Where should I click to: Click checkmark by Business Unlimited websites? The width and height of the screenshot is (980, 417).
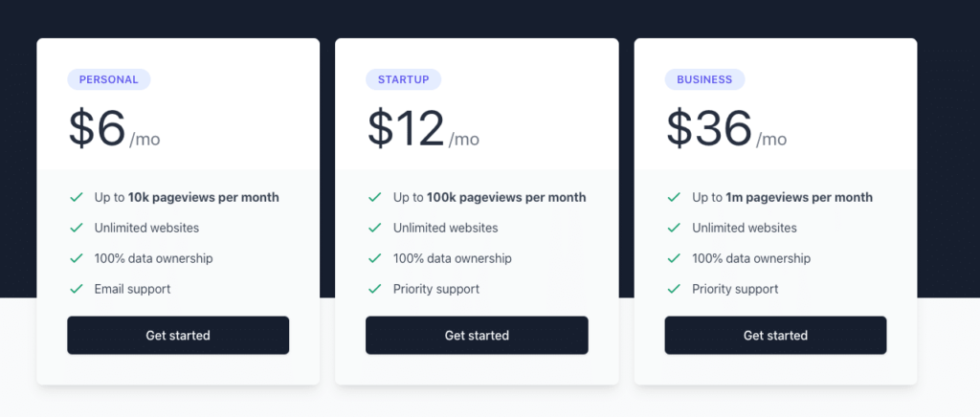[674, 229]
